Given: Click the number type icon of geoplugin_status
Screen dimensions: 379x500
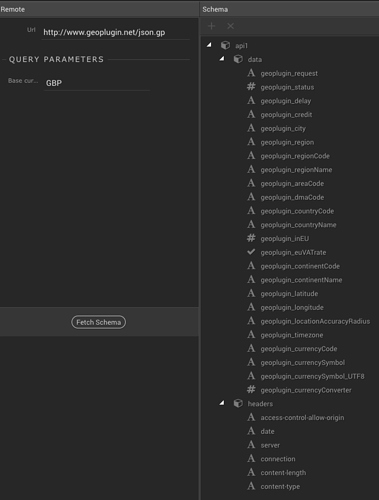Looking at the screenshot, I should [251, 87].
